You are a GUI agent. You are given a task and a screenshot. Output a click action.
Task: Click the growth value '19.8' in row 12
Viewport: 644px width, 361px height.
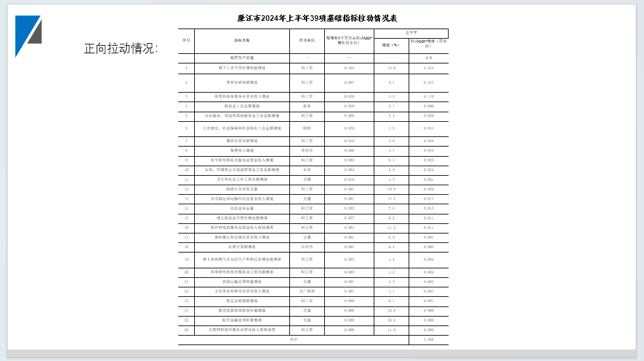pyautogui.click(x=391, y=189)
